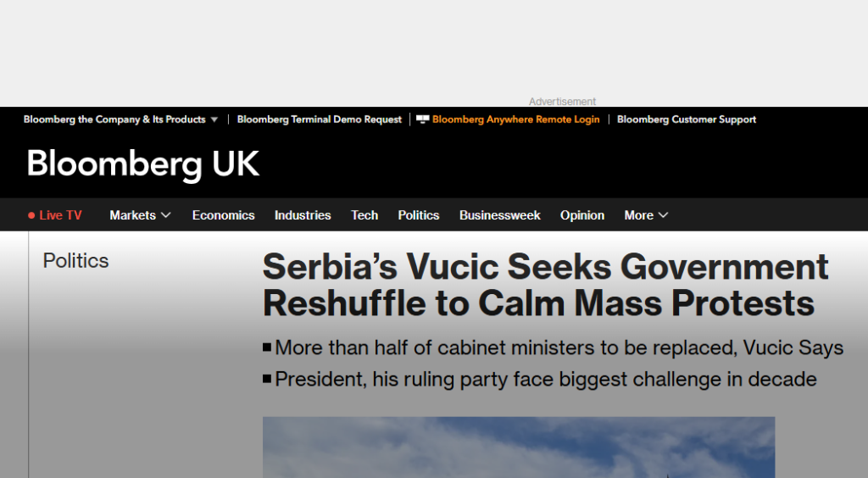Click the Advertisement label above the header

[x=562, y=102]
